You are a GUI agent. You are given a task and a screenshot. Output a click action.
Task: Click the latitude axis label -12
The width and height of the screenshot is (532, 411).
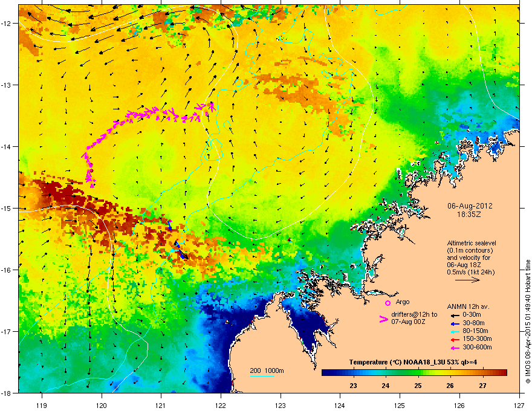(6, 24)
